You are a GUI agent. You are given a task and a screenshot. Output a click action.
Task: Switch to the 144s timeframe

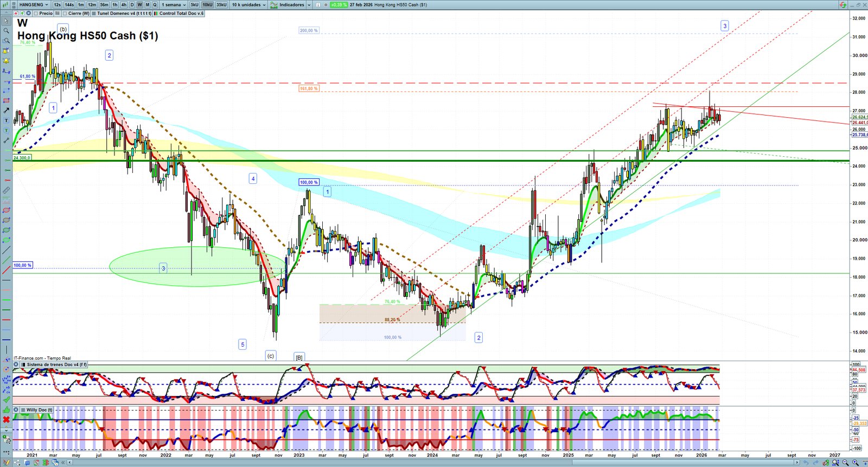pyautogui.click(x=69, y=5)
